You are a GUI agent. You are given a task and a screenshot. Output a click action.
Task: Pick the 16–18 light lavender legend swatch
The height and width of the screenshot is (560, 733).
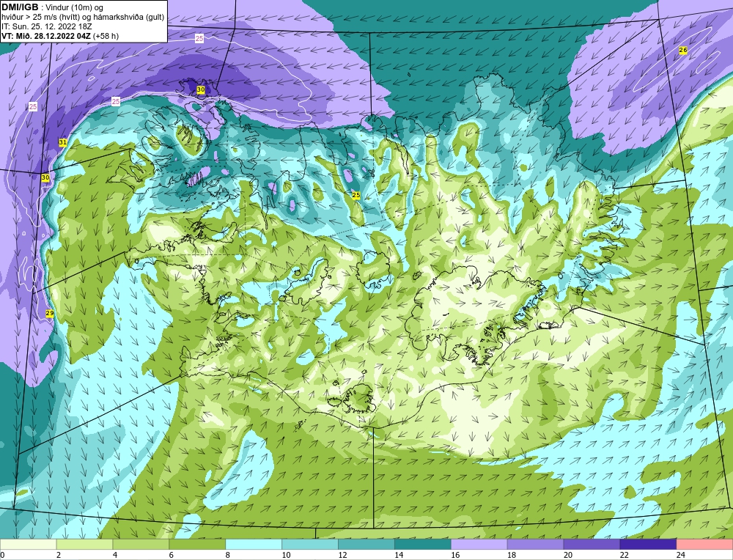point(479,544)
